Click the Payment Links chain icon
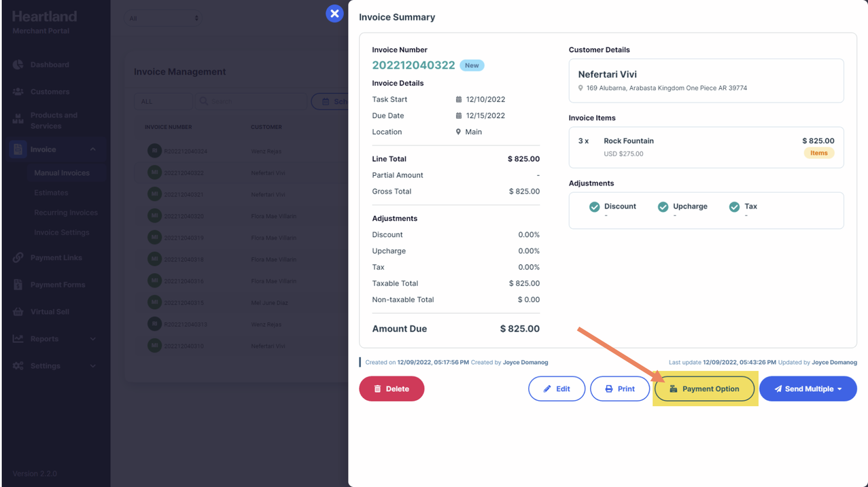The width and height of the screenshot is (868, 487). pos(18,257)
